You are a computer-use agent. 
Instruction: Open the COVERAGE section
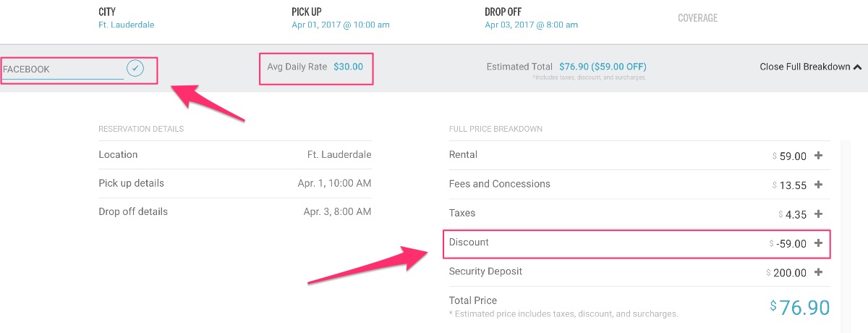[x=697, y=18]
